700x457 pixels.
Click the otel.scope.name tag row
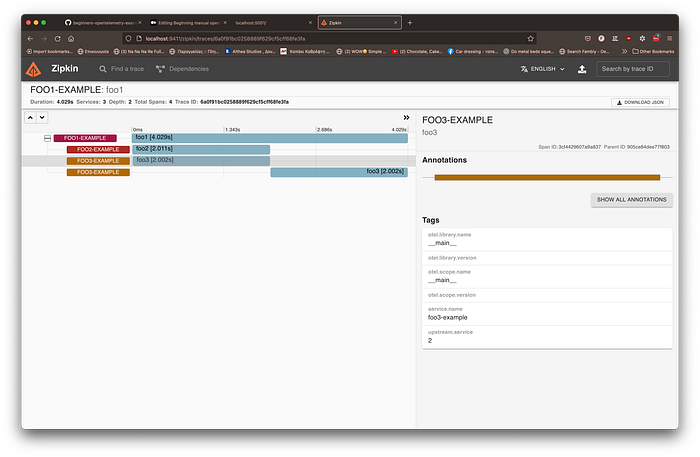[x=547, y=277]
